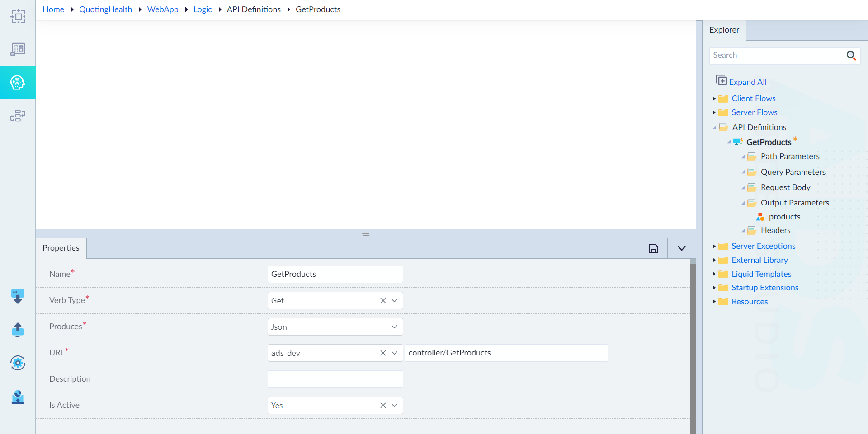Screen dimensions: 868x434
Task: Clear the Is Active value with X
Action: click(x=383, y=406)
